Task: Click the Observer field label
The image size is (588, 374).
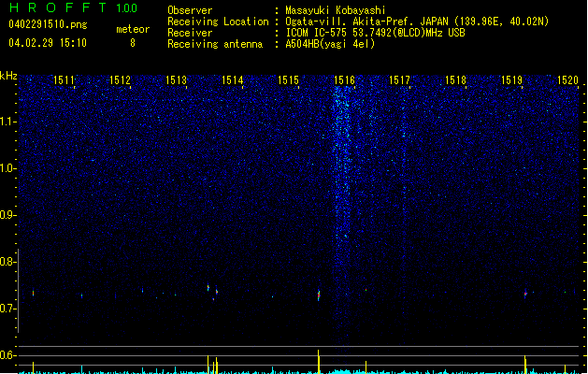Action: 190,10
